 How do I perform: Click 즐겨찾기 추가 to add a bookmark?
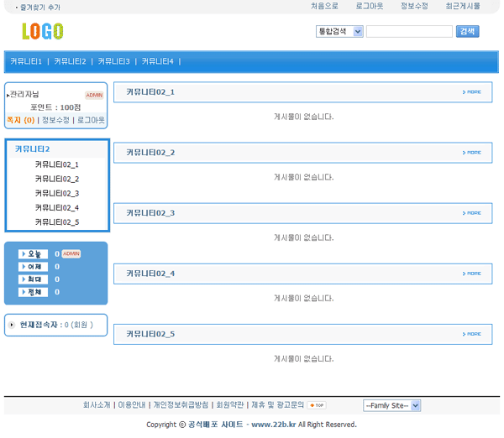pyautogui.click(x=39, y=7)
